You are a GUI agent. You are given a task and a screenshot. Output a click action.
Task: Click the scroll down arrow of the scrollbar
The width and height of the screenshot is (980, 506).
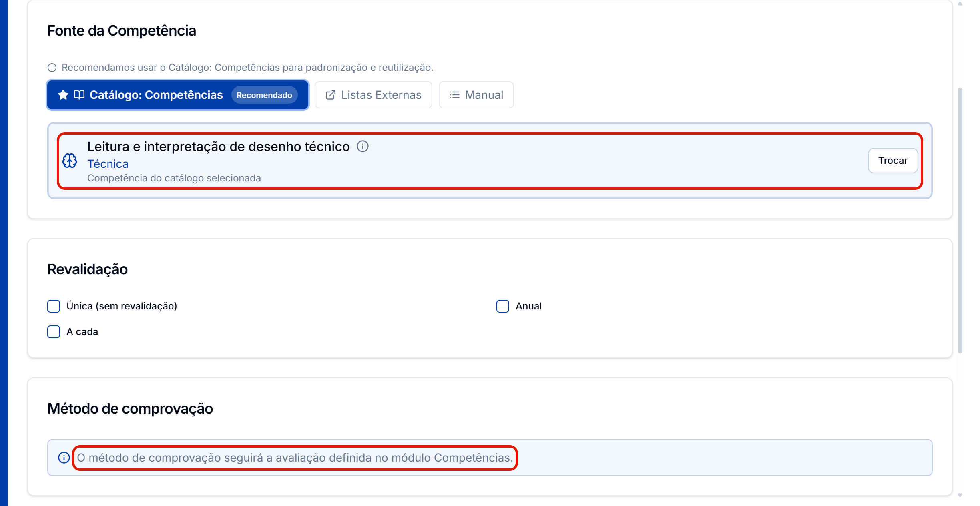coord(960,495)
